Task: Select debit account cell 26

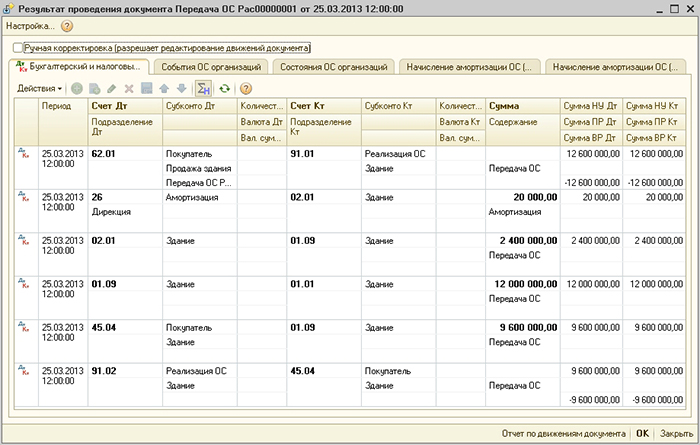Action: coord(125,197)
